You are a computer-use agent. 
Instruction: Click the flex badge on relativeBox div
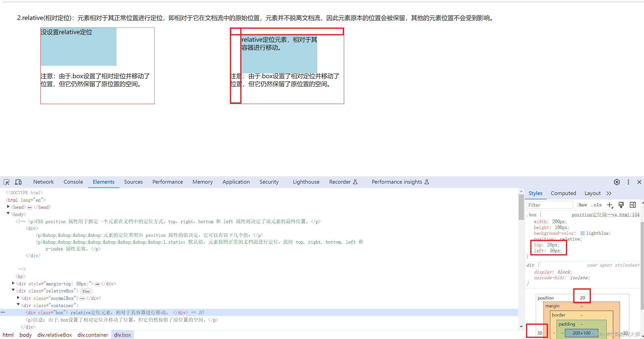click(86, 291)
